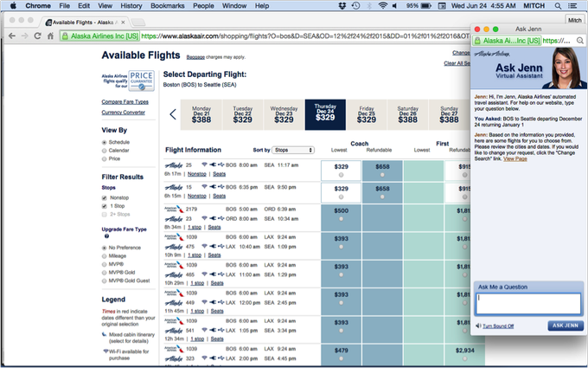Click the zoom magnifier icon in Ask Jenn window

[x=580, y=41]
